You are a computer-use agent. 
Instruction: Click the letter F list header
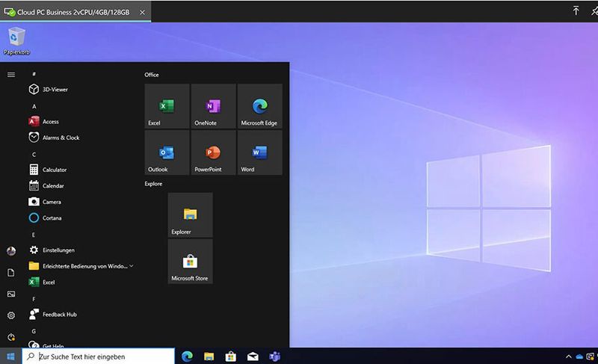[x=34, y=299]
